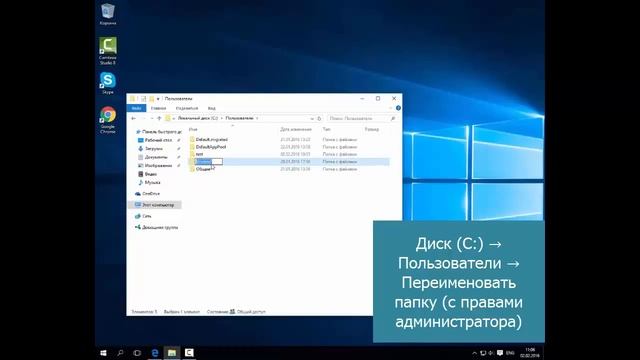Click the File Explorer taskbar icon
Screen dimensions: 640x360
pyautogui.click(x=172, y=353)
